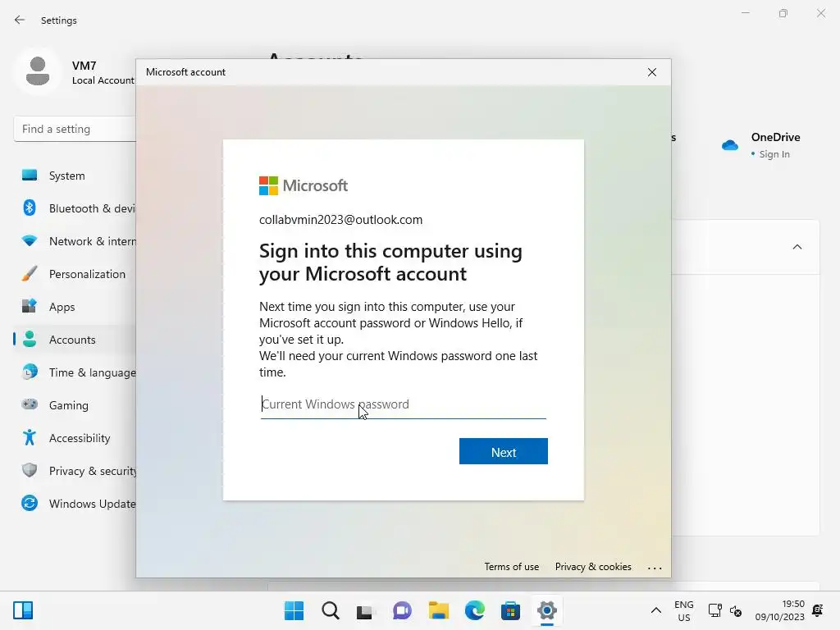Viewport: 840px width, 630px height.
Task: Open Personalization settings
Action: point(75,274)
